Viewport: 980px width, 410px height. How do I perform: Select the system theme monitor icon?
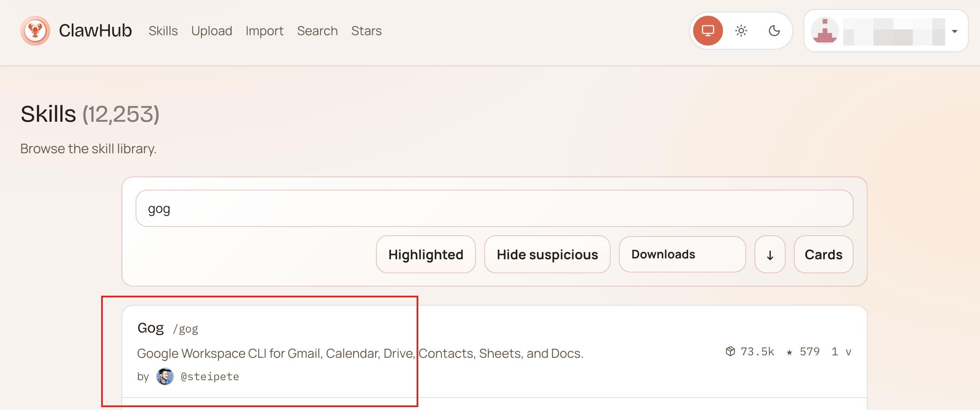[708, 31]
